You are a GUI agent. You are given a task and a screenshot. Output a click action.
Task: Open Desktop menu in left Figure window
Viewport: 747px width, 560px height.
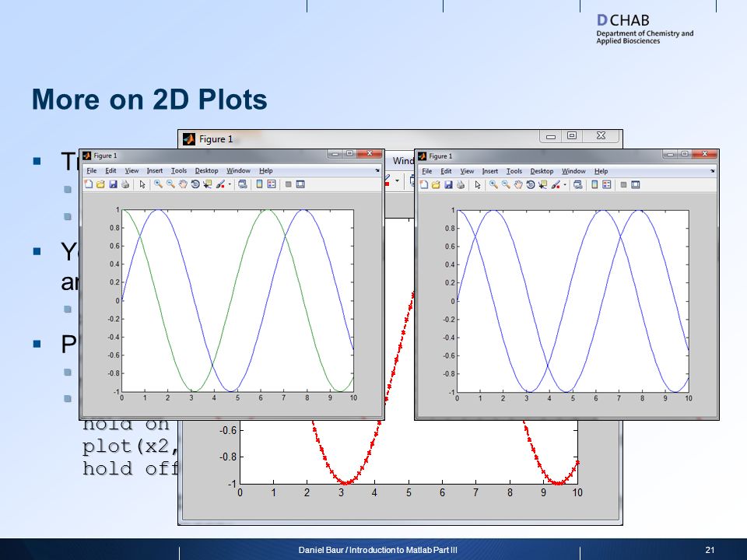(x=206, y=170)
